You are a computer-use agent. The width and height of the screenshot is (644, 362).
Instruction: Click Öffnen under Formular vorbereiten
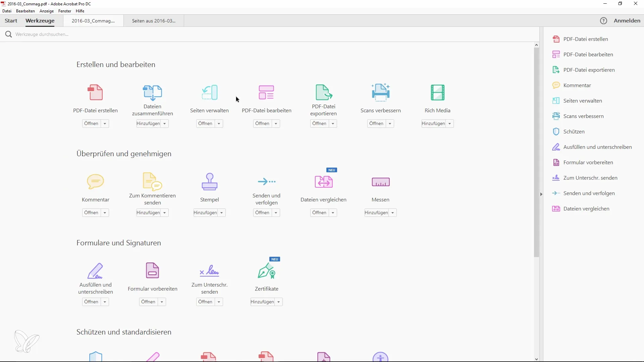pyautogui.click(x=148, y=302)
